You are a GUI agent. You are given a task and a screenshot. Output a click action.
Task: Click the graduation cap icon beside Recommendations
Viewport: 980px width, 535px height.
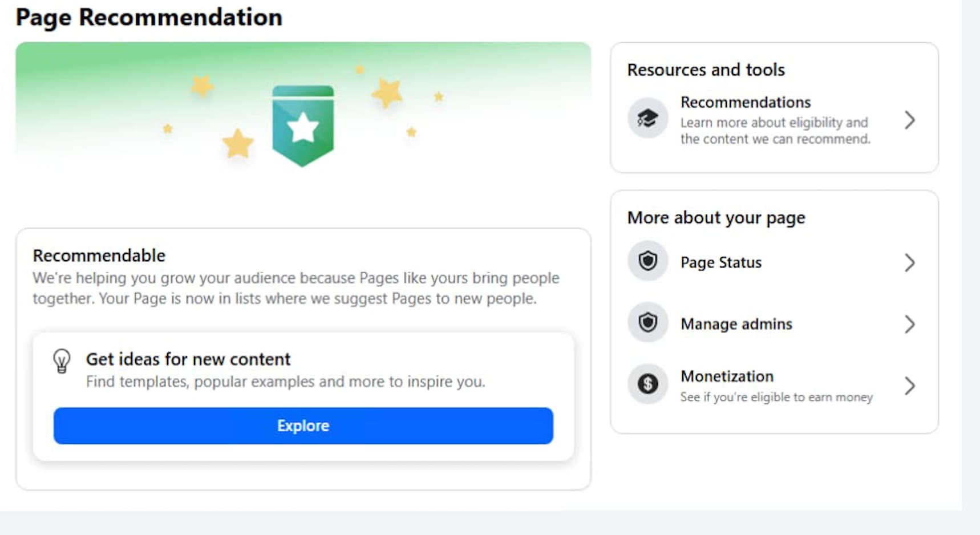tap(647, 119)
